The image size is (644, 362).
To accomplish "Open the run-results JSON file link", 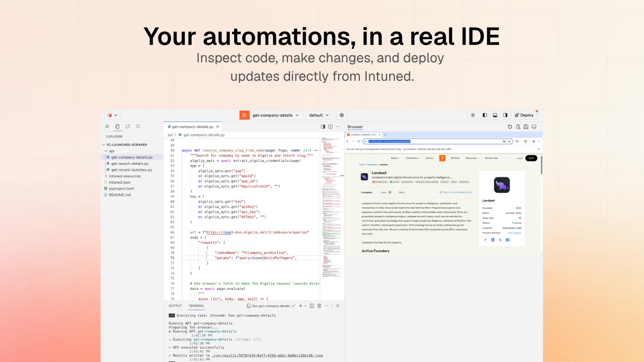I will coord(267,355).
